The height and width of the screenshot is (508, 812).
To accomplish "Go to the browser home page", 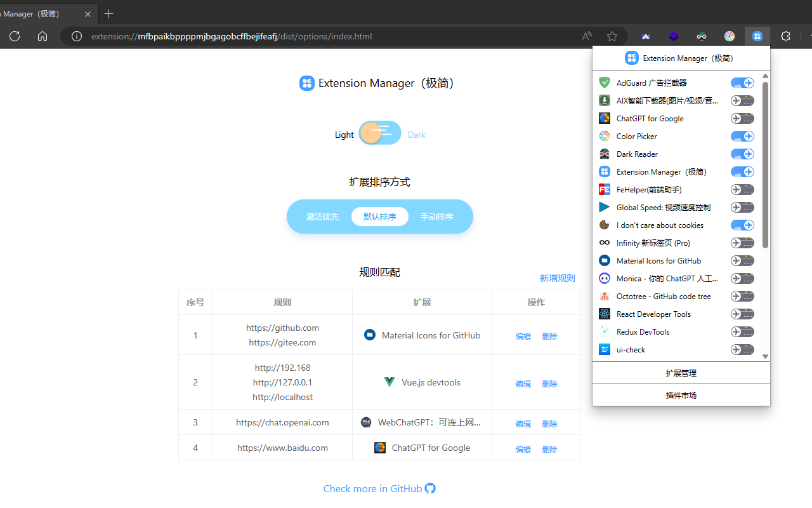I will (x=43, y=36).
